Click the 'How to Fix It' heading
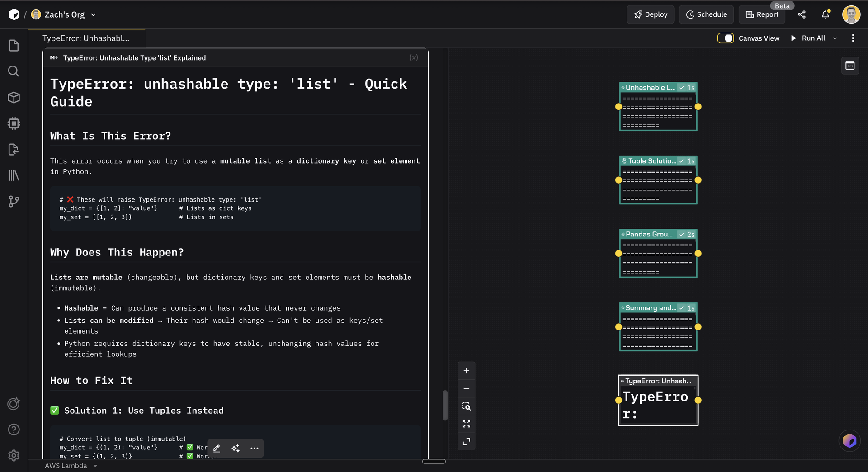Screen dimensions: 868x472 pyautogui.click(x=91, y=381)
